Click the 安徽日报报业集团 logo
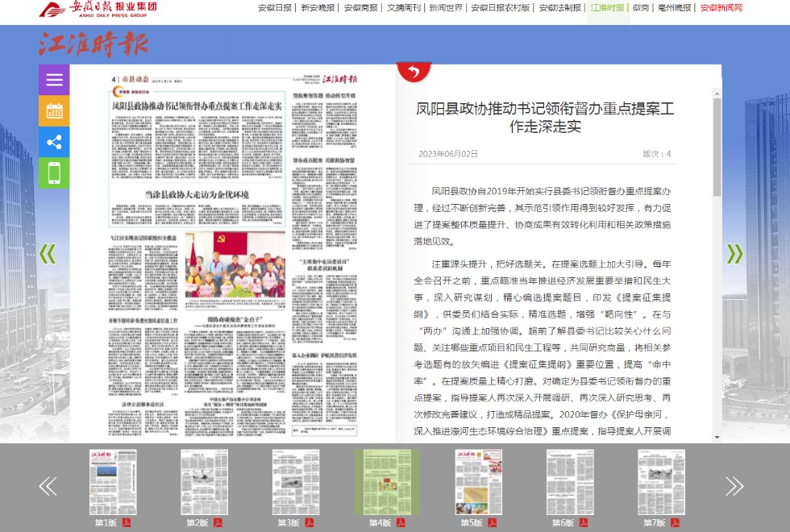The image size is (790, 532). click(98, 9)
